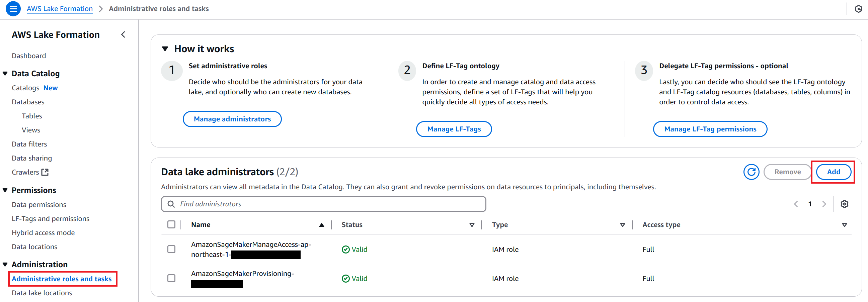Click the Add administrator button
The height and width of the screenshot is (302, 868).
(x=833, y=172)
